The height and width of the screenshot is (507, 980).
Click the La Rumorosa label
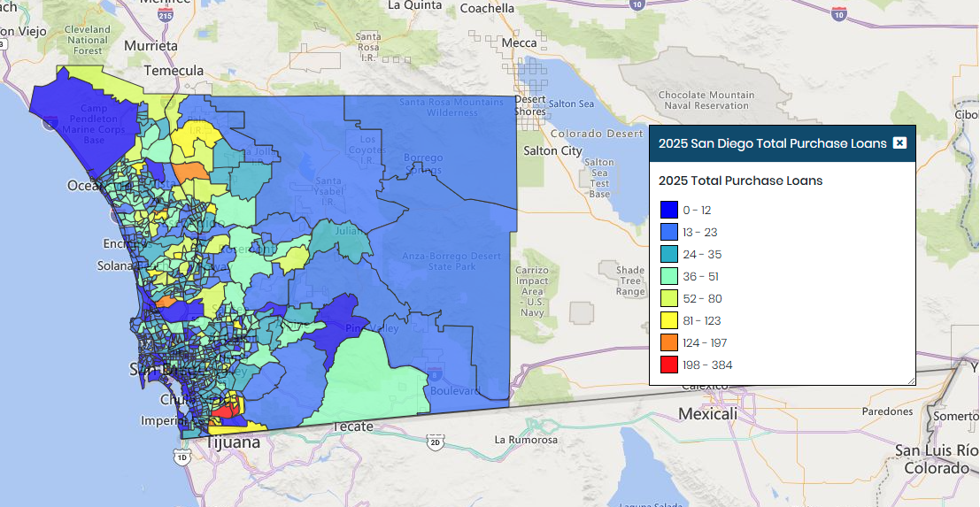526,440
